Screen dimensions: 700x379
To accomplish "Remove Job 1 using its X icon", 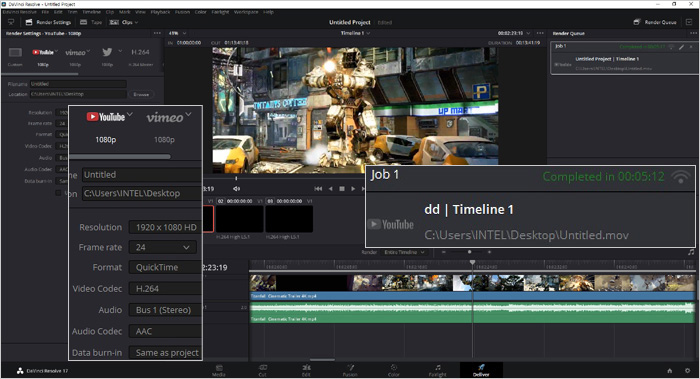I will pos(691,47).
